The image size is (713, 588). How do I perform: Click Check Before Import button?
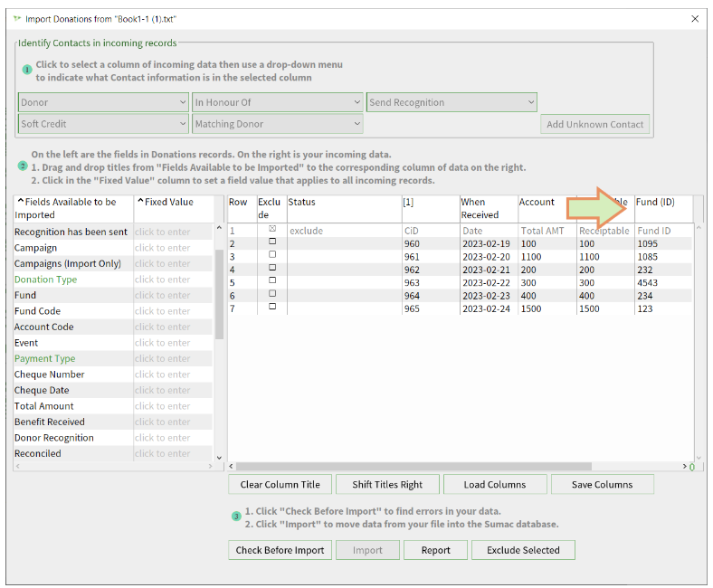click(280, 550)
